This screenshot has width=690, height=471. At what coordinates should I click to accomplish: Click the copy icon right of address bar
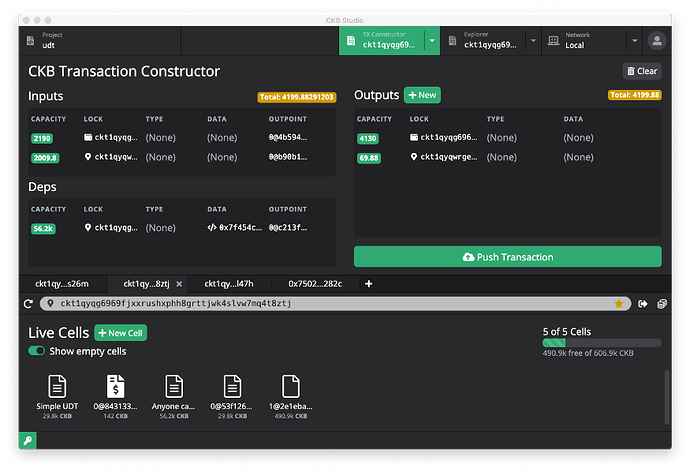tap(661, 303)
